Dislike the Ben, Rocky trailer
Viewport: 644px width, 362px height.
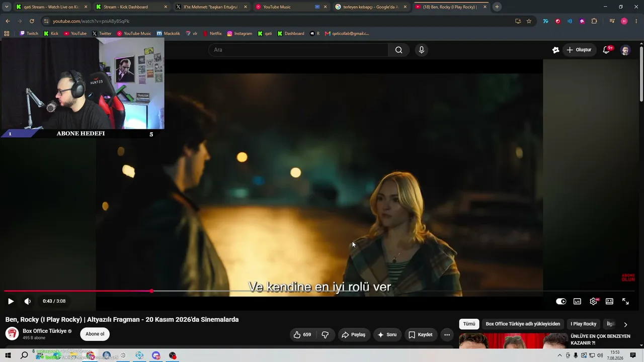click(325, 335)
